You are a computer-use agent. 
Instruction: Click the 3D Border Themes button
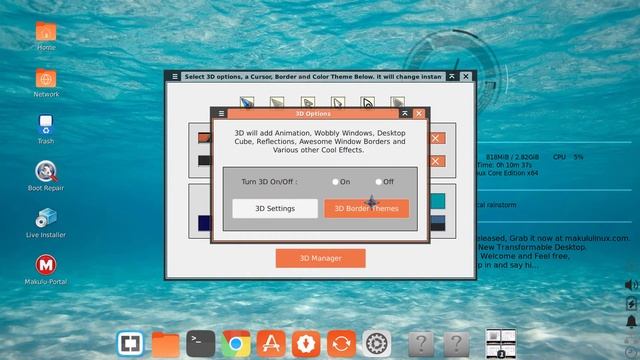(x=367, y=209)
